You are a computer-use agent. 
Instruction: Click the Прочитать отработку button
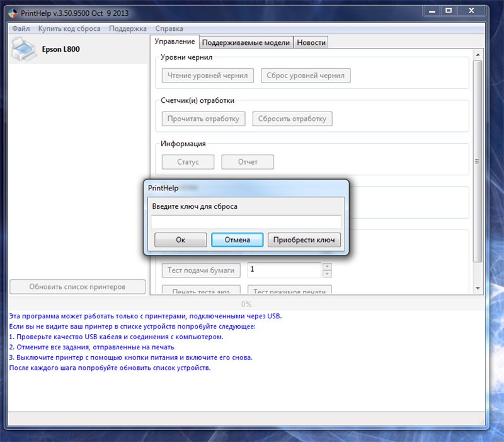203,119
